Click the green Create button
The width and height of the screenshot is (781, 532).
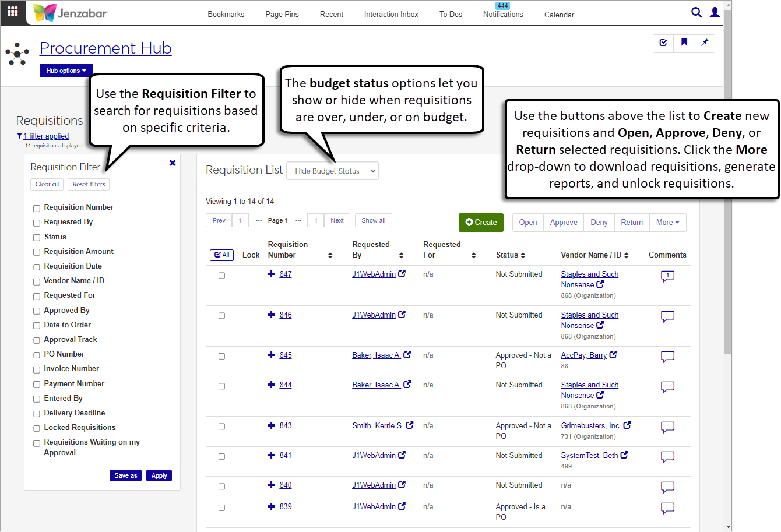point(481,223)
